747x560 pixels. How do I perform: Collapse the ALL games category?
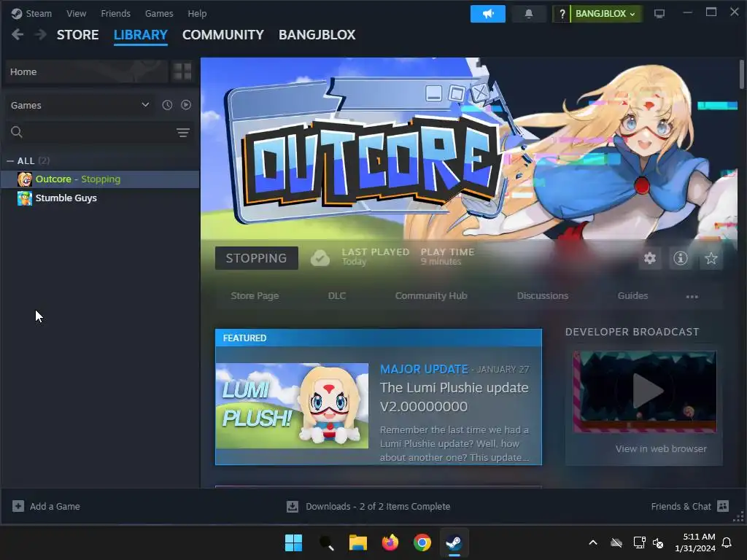pyautogui.click(x=10, y=161)
